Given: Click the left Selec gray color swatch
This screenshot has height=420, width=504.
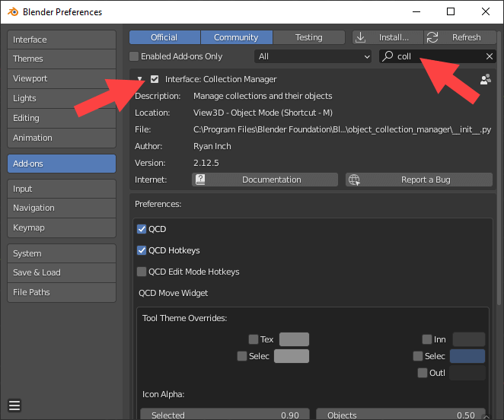Looking at the screenshot, I should pyautogui.click(x=292, y=356).
